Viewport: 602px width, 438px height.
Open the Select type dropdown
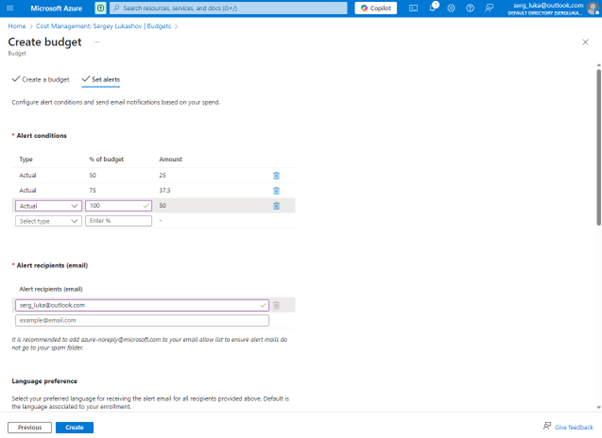pos(48,221)
